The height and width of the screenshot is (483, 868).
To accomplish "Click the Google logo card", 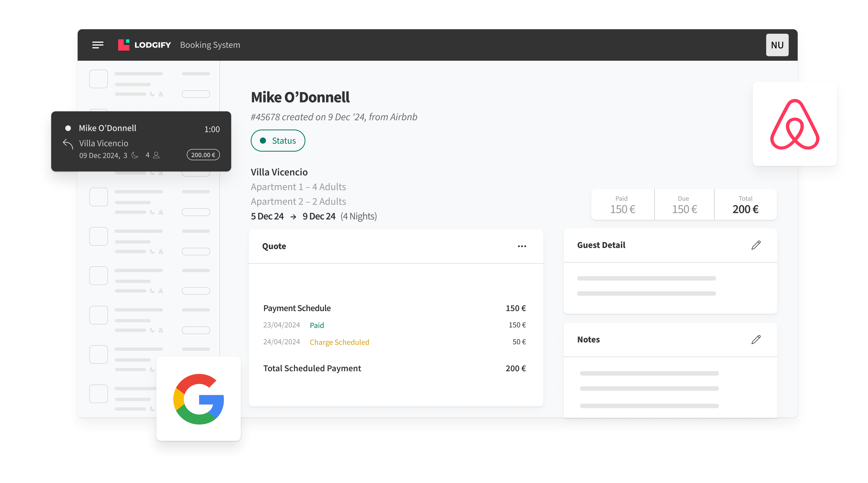I will pyautogui.click(x=198, y=399).
